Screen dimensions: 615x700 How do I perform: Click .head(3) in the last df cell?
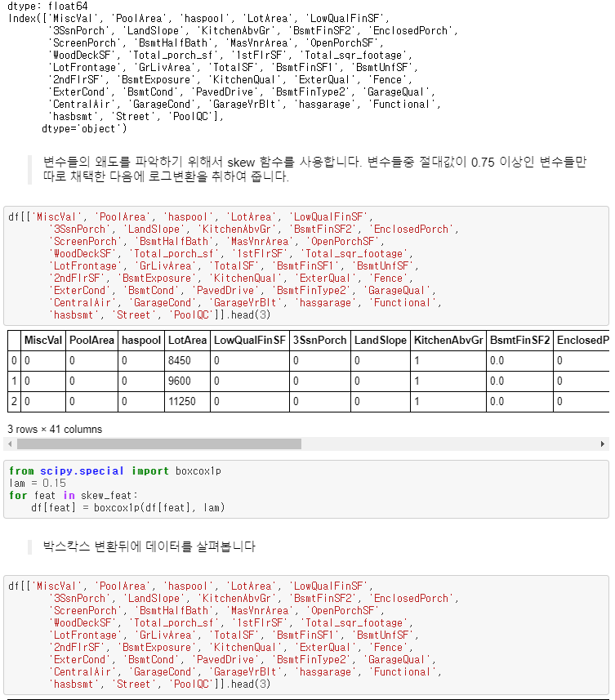pos(248,684)
